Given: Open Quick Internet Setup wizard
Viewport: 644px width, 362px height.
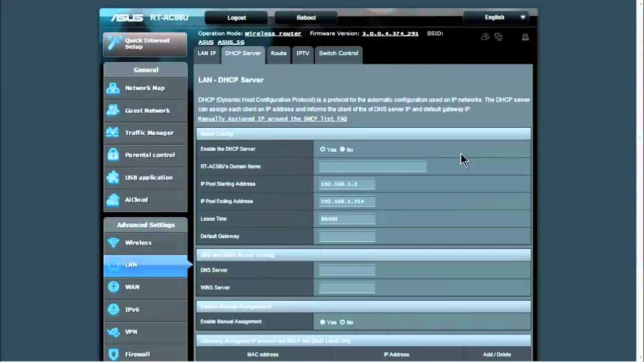Looking at the screenshot, I should coord(145,44).
